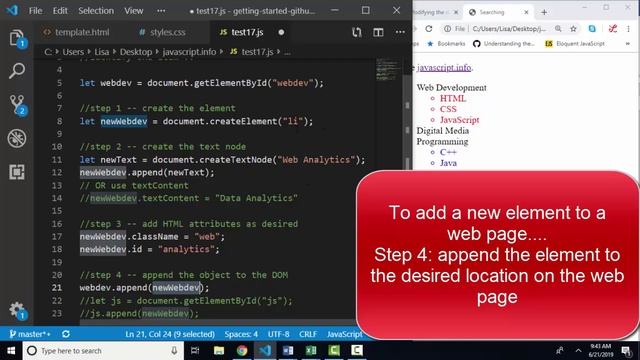Click Users in the breadcrumb path
Viewport: 640px width, 360px height.
(73, 52)
